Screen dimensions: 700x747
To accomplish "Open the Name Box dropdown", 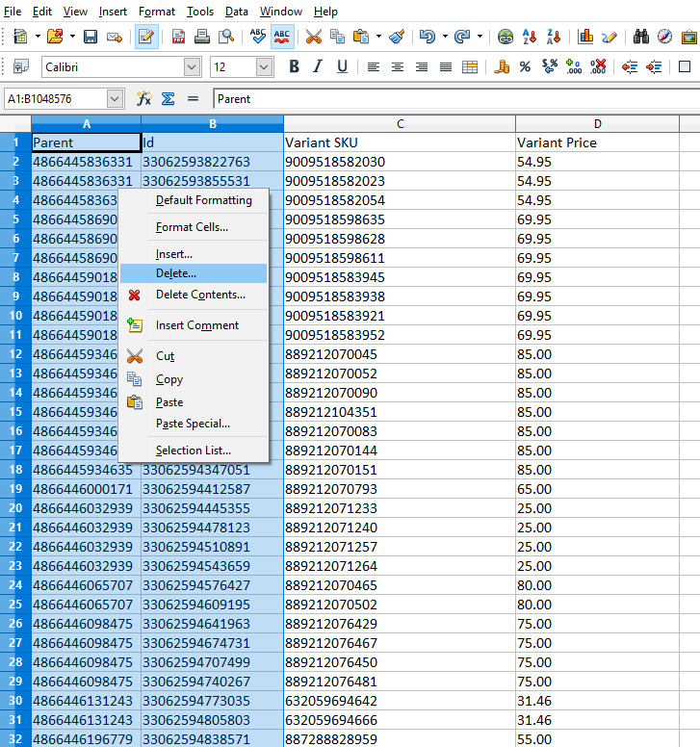I will click(115, 99).
